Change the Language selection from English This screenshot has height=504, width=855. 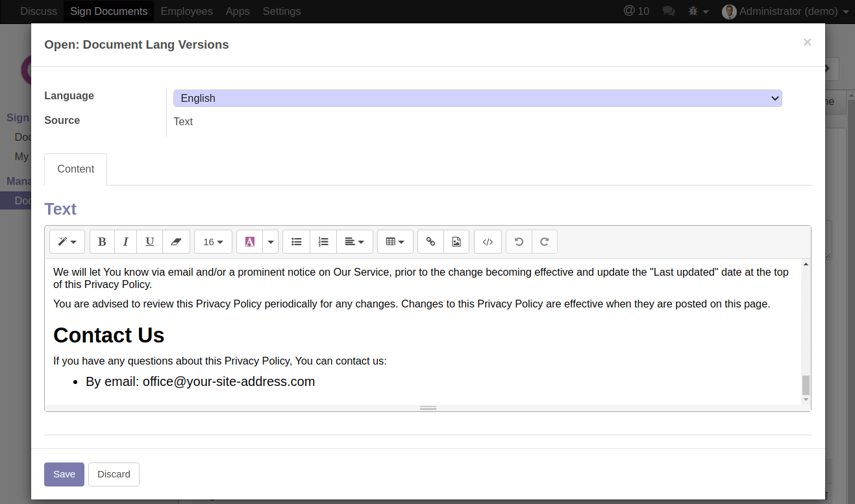point(477,98)
